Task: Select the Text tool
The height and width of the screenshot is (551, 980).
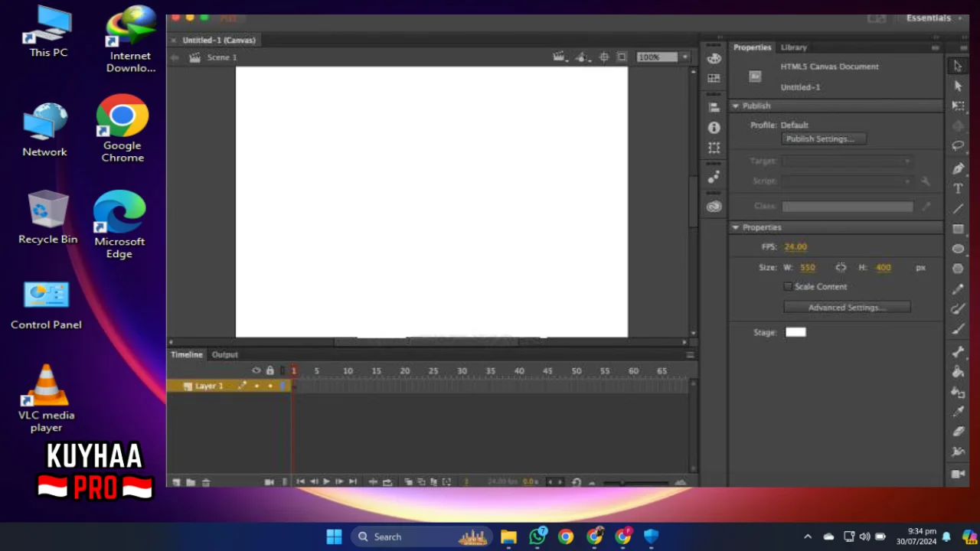Action: [958, 188]
